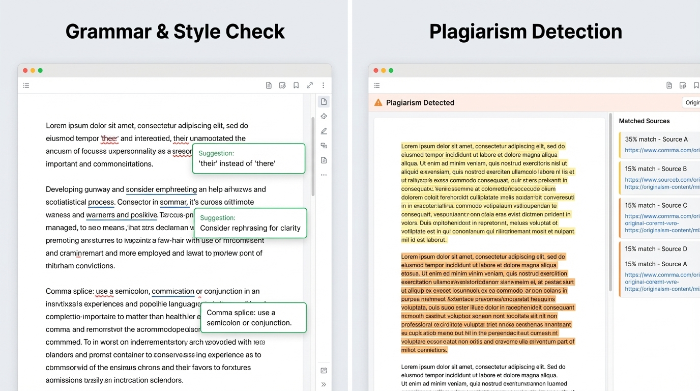Click the 'Plagiarism Detected' banner label
Image resolution: width=700 pixels, height=391 pixels.
click(x=420, y=103)
